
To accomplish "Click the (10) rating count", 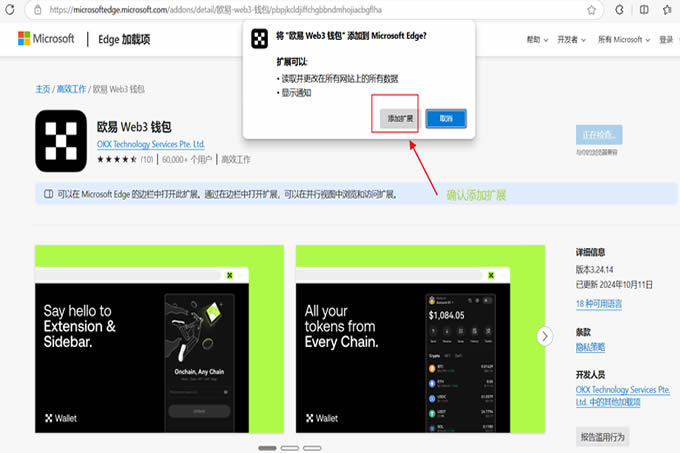I will pyautogui.click(x=147, y=160).
